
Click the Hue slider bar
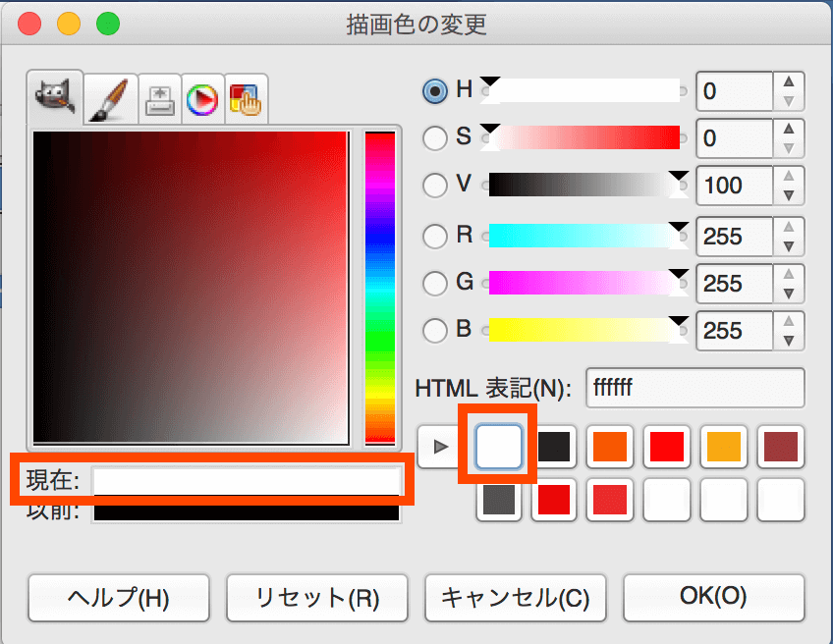coord(584,90)
